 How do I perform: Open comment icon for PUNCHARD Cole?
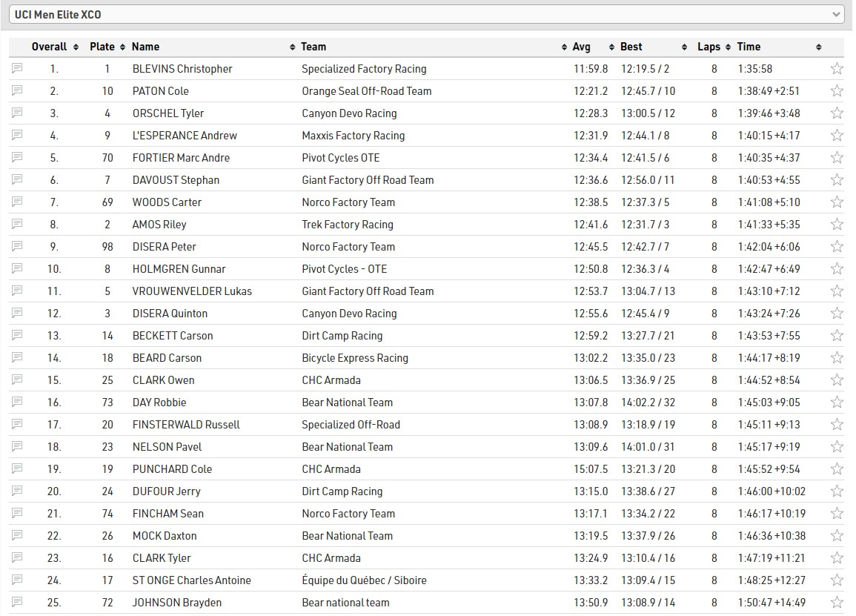(x=18, y=468)
